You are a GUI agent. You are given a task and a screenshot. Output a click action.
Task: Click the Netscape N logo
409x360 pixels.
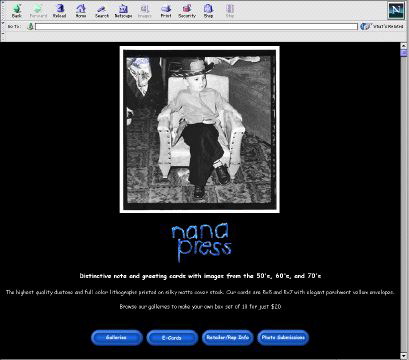(x=396, y=10)
